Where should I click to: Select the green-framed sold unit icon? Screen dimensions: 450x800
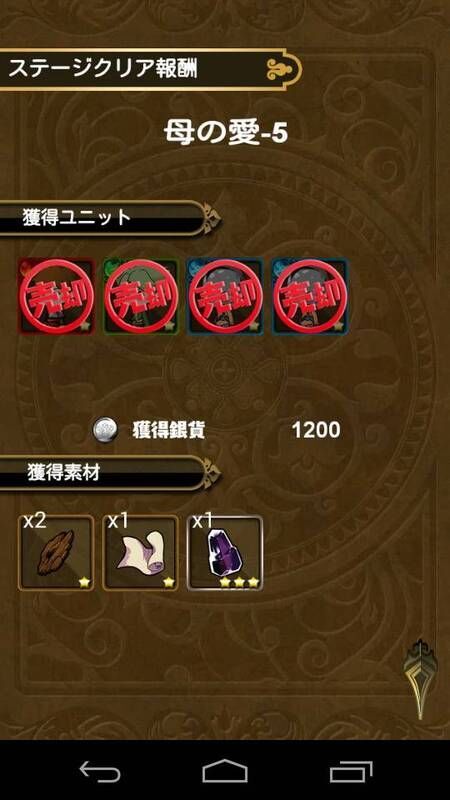tap(141, 296)
